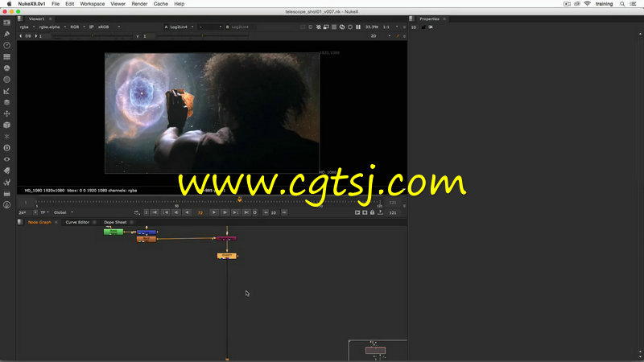Click the viewer wipe pencil icon

click(398, 36)
